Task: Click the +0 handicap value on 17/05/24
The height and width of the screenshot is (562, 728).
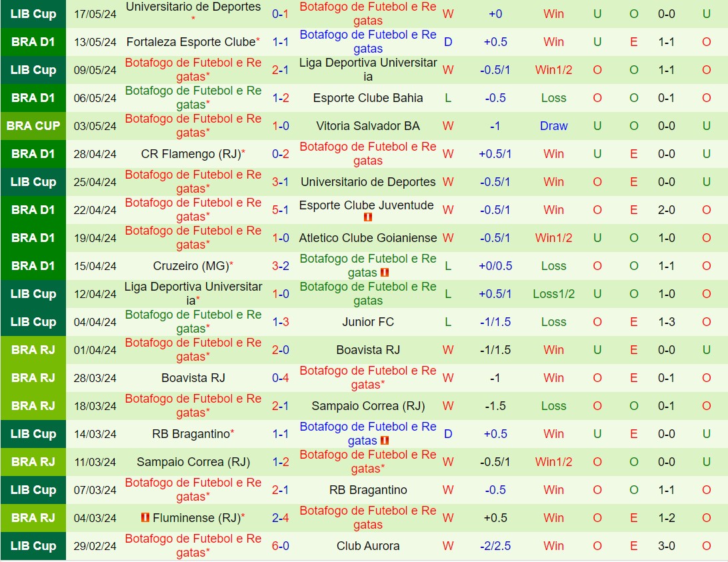Action: tap(495, 14)
